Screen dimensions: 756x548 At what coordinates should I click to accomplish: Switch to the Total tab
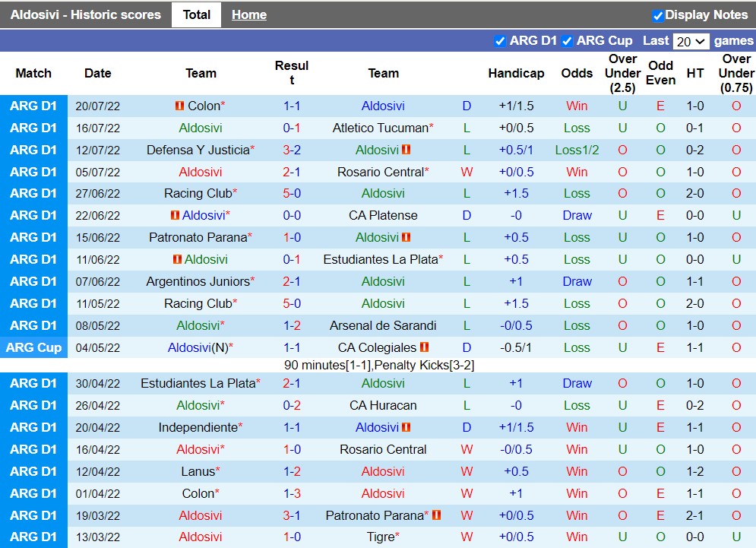[196, 14]
